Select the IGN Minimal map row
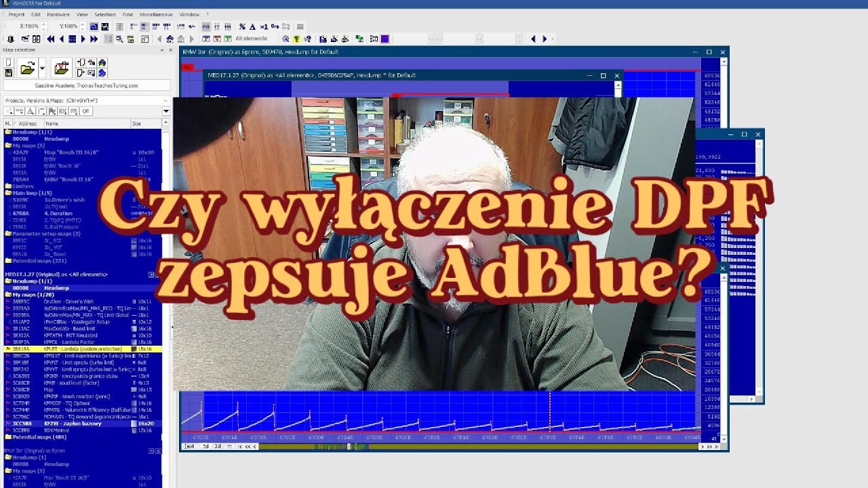Viewport: 868px width, 488px height. pos(83,430)
